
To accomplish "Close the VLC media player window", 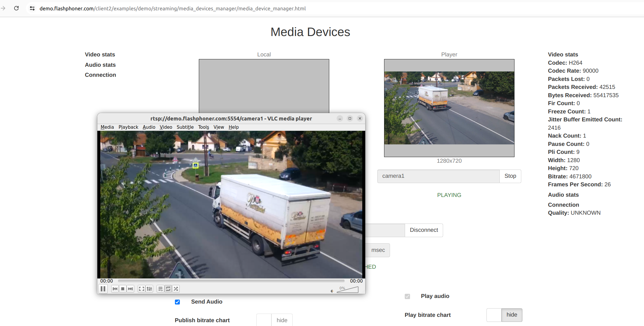I will pyautogui.click(x=360, y=118).
